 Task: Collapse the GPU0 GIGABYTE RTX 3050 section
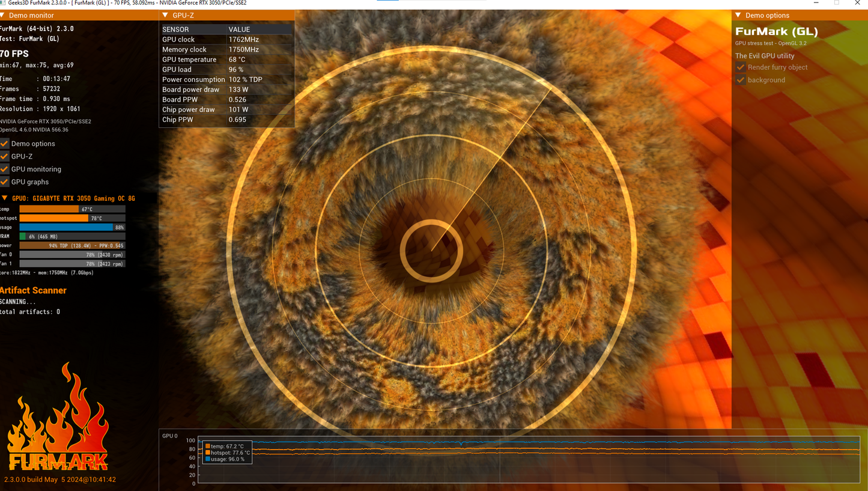coord(5,198)
